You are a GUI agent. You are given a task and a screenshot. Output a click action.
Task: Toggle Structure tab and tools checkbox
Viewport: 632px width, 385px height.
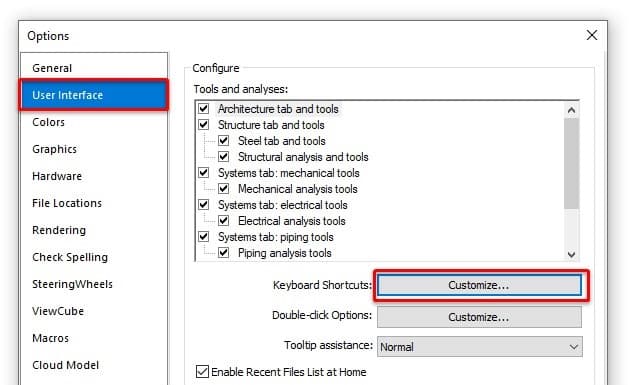[204, 125]
